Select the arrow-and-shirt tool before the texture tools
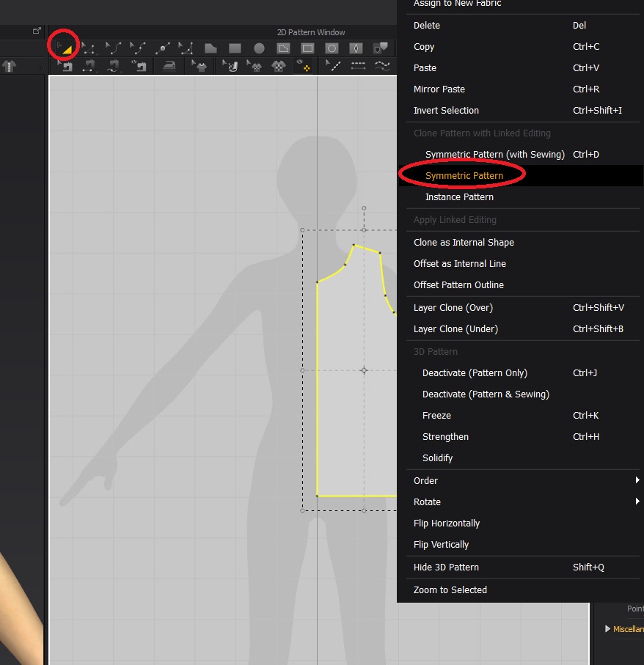The image size is (644, 665). coord(199,66)
